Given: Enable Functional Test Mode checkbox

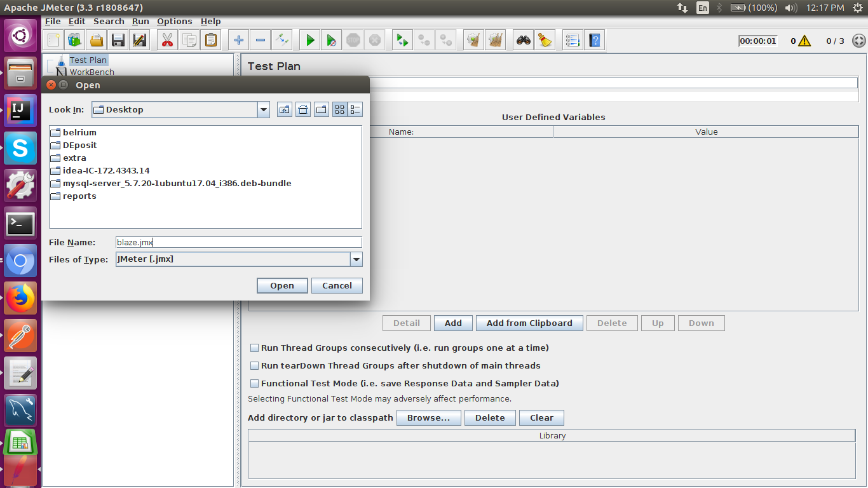Looking at the screenshot, I should [x=255, y=384].
